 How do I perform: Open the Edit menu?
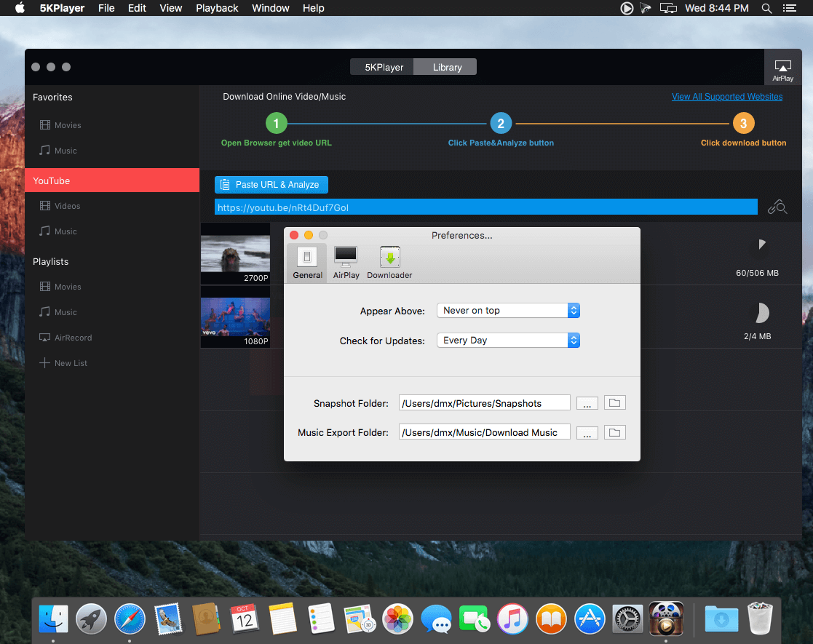[137, 8]
